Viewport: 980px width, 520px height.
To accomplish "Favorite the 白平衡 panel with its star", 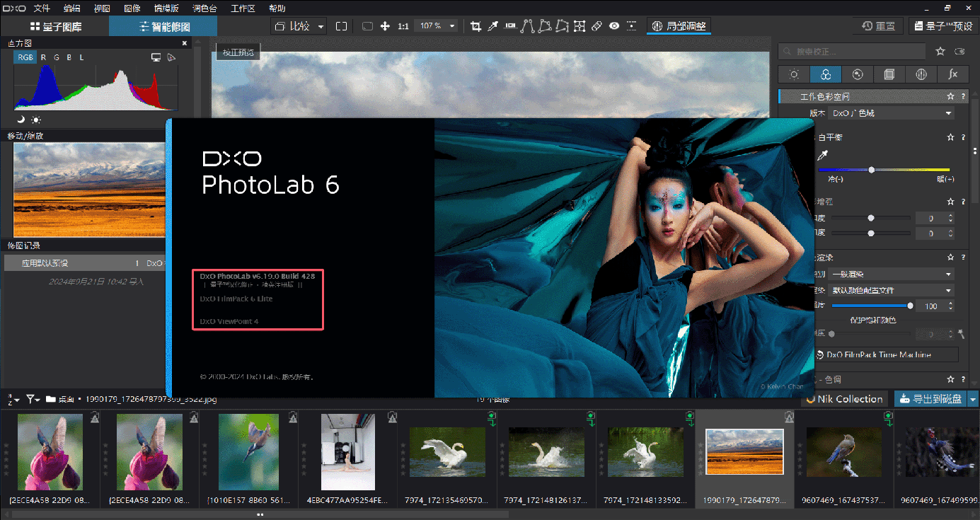I will pos(951,138).
